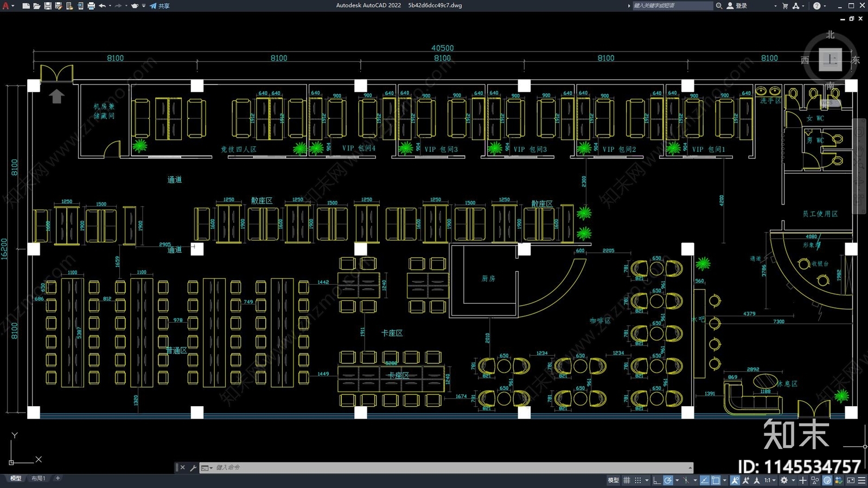The height and width of the screenshot is (488, 868).
Task: Click the New drawing icon
Action: point(25,6)
